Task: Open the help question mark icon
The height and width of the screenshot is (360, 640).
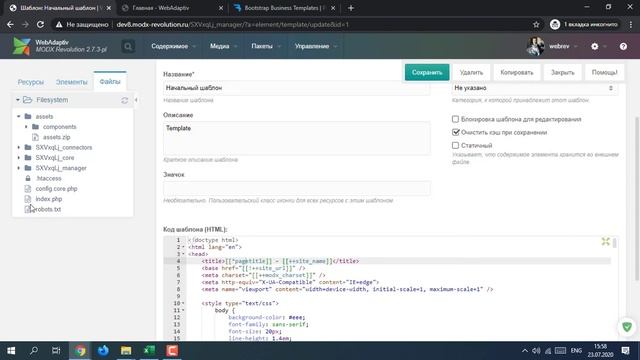Action: 623,47
